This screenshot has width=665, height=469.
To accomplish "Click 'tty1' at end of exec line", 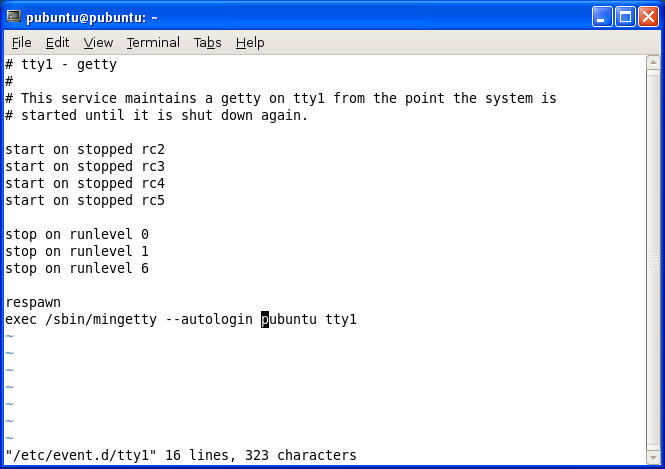I will 341,319.
